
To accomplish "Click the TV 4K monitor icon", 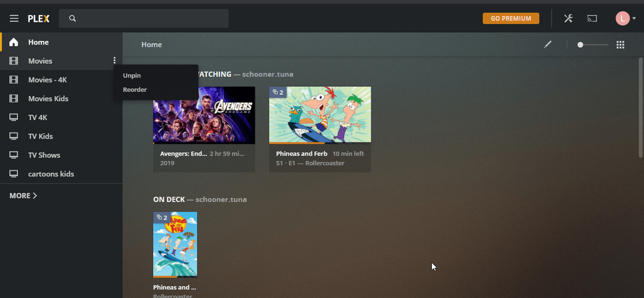I will tap(14, 118).
